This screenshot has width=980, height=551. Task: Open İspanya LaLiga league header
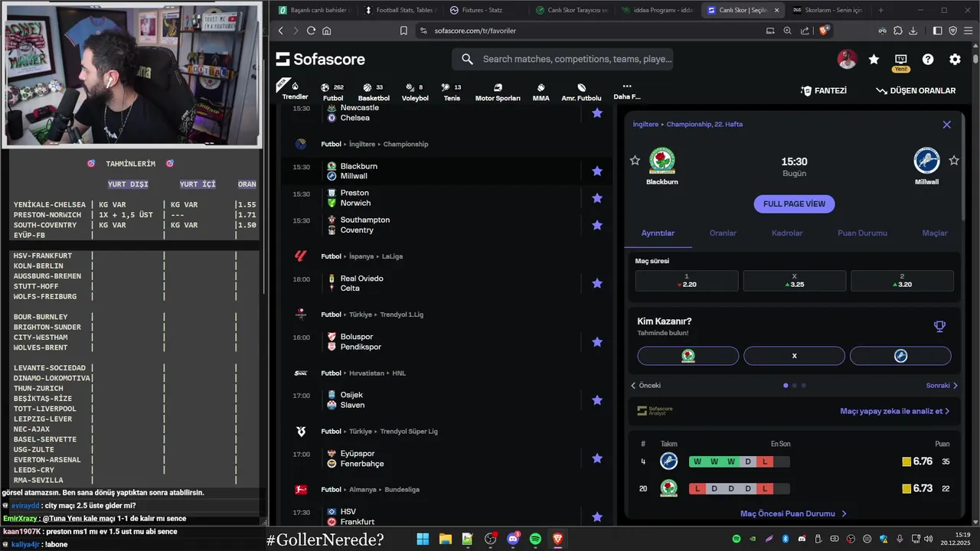click(x=361, y=256)
